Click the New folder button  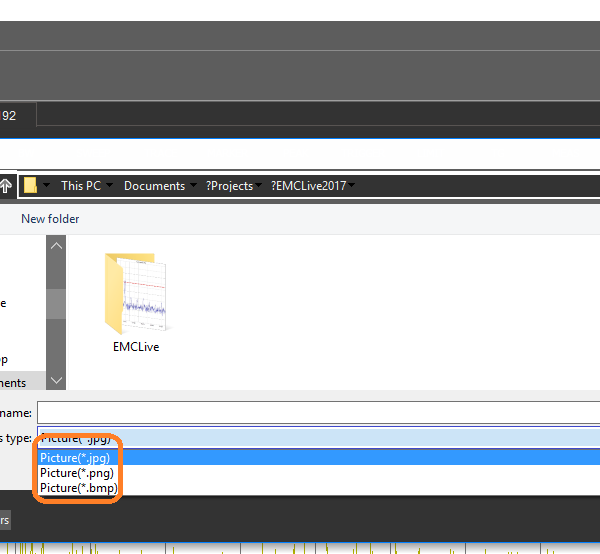click(x=50, y=219)
